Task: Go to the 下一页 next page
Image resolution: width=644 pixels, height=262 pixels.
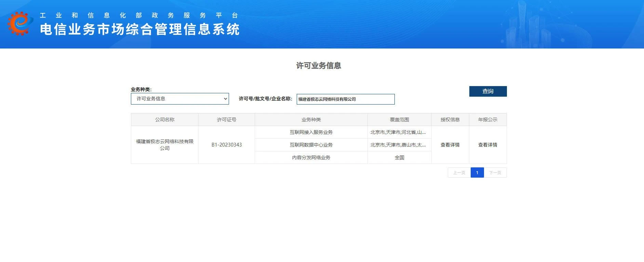Action: click(495, 173)
